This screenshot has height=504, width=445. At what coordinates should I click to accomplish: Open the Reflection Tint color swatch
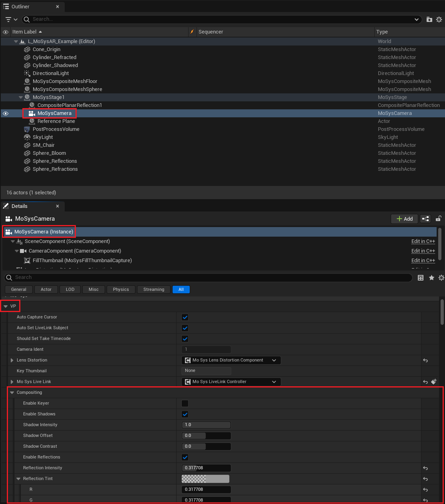click(x=205, y=478)
